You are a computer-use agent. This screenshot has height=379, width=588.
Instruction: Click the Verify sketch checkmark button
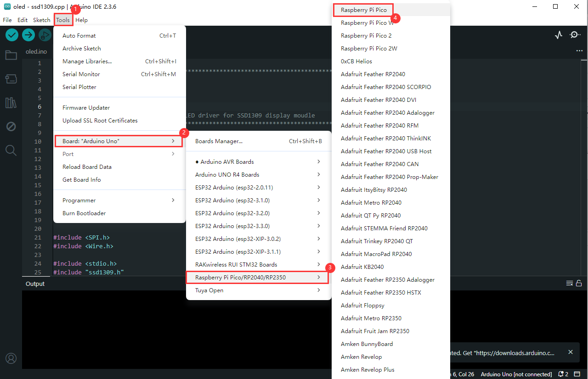point(12,35)
